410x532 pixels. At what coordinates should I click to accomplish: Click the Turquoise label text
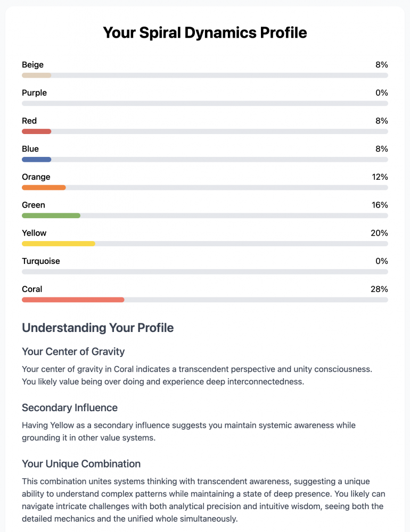[41, 261]
